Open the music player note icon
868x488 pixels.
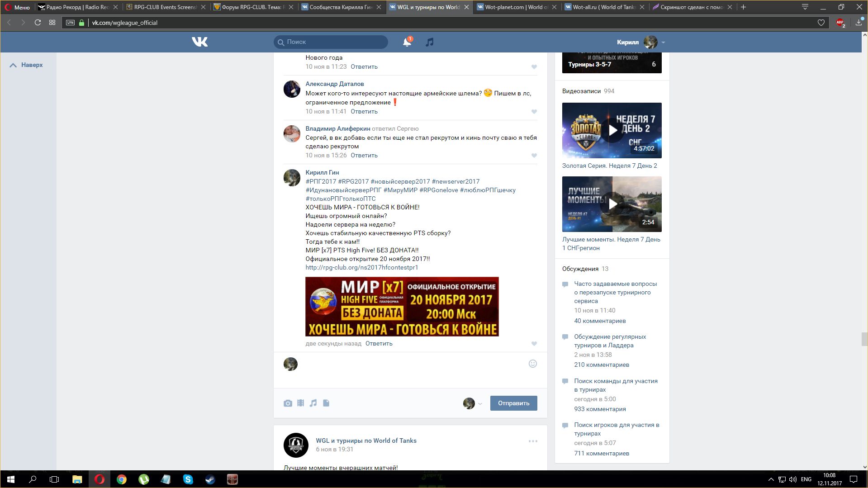(430, 42)
